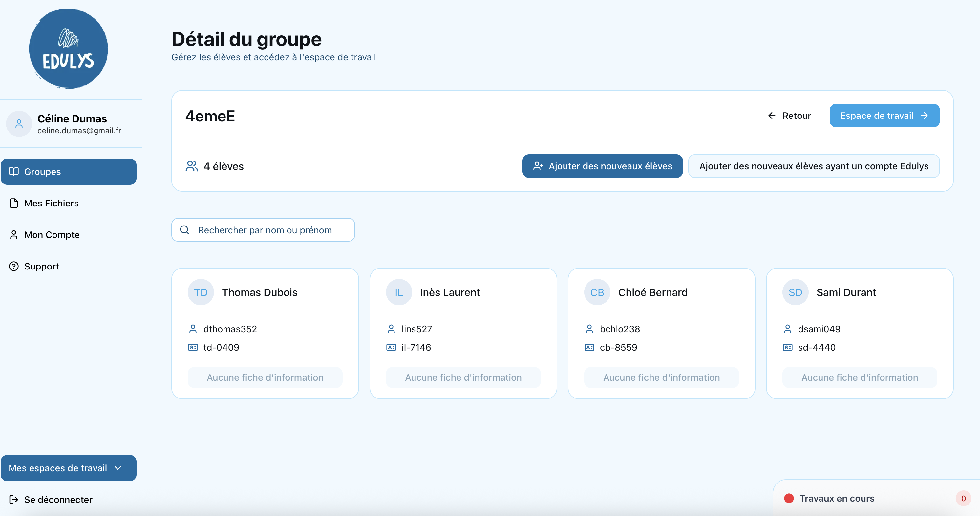Open the Espace de travail for 4emeE
This screenshot has width=980, height=516.
click(x=884, y=115)
